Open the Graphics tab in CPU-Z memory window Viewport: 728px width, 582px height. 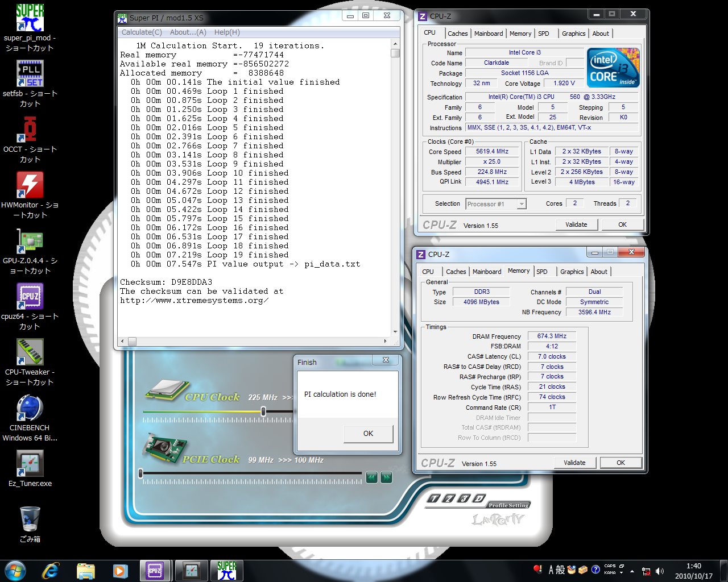[x=572, y=272]
